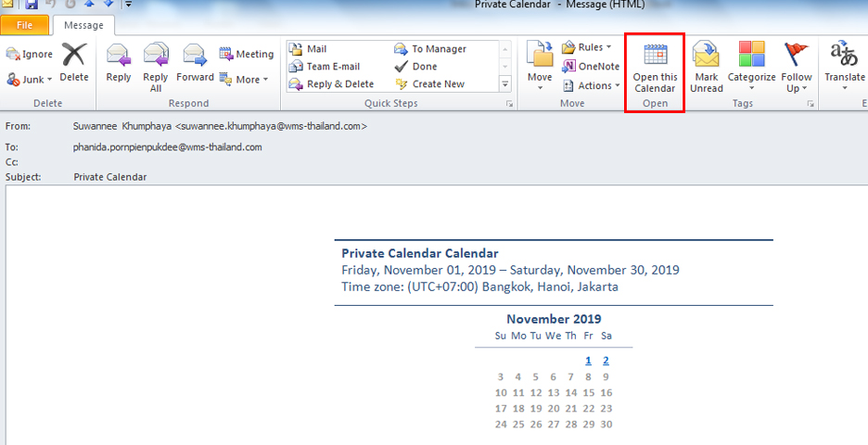The width and height of the screenshot is (868, 445).
Task: Open the Quick Steps dialog launcher
Action: tap(509, 104)
